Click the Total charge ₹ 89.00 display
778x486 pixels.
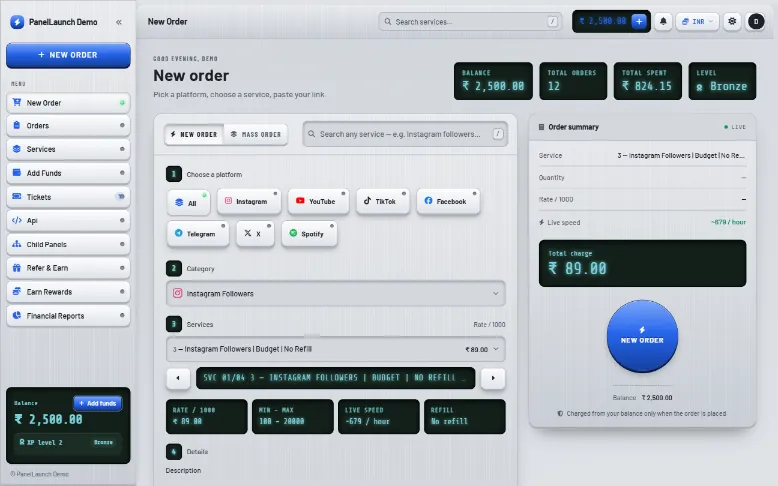(643, 263)
